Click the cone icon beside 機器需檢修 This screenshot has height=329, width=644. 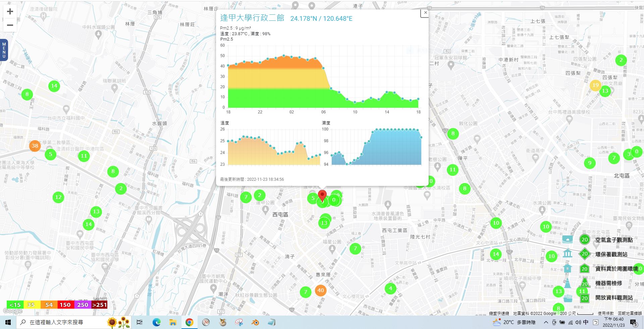click(x=567, y=283)
